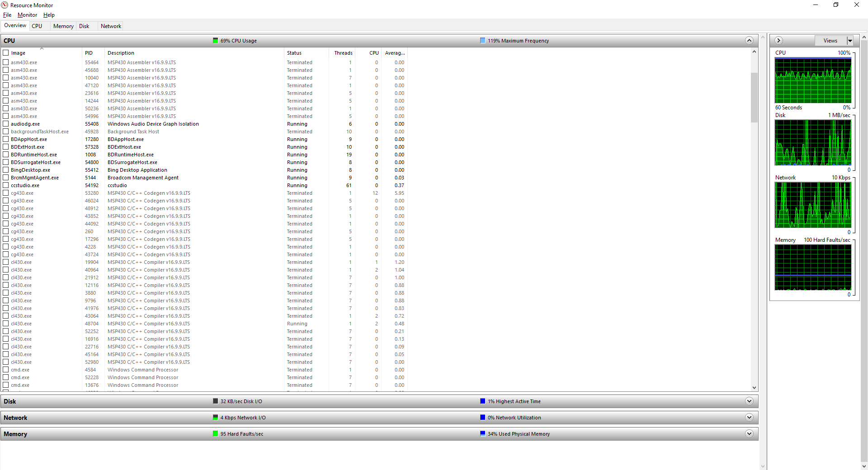Sort by the Description column header
This screenshot has width=868, height=470.
click(194, 53)
